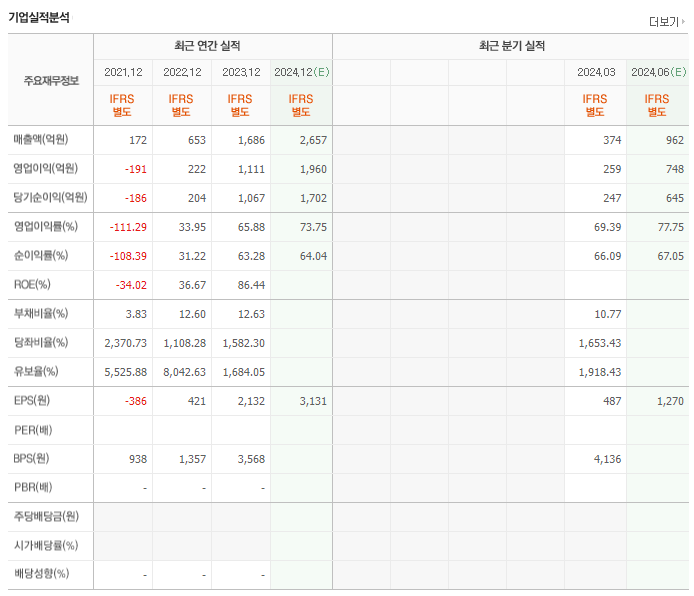The image size is (694, 596).
Task: Click the 최근 연간 실적 header
Action: pyautogui.click(x=207, y=46)
